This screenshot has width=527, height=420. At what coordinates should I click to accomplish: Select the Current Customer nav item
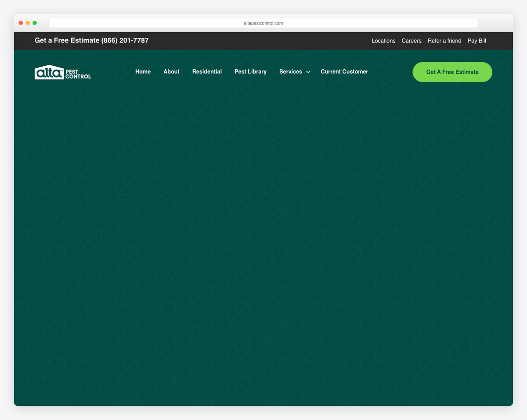click(344, 72)
